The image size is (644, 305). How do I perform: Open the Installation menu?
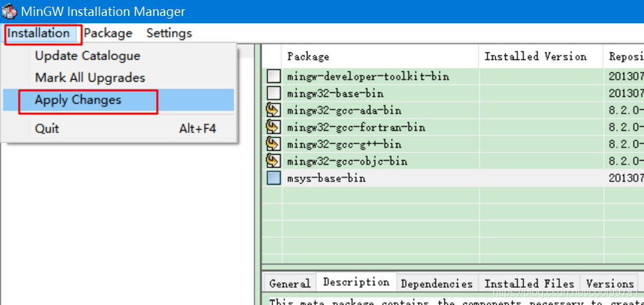pyautogui.click(x=39, y=33)
